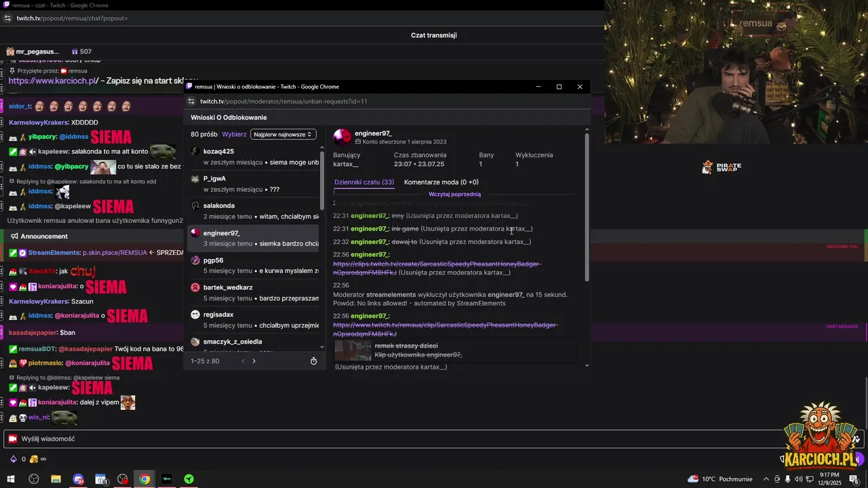The image size is (868, 488).
Task: Open the weather widget showing 10°C Pochmurnie
Action: pyautogui.click(x=720, y=479)
